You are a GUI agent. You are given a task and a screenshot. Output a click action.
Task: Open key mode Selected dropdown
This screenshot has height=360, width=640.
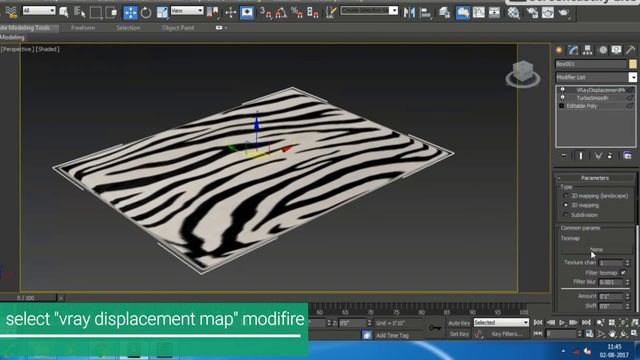click(501, 322)
